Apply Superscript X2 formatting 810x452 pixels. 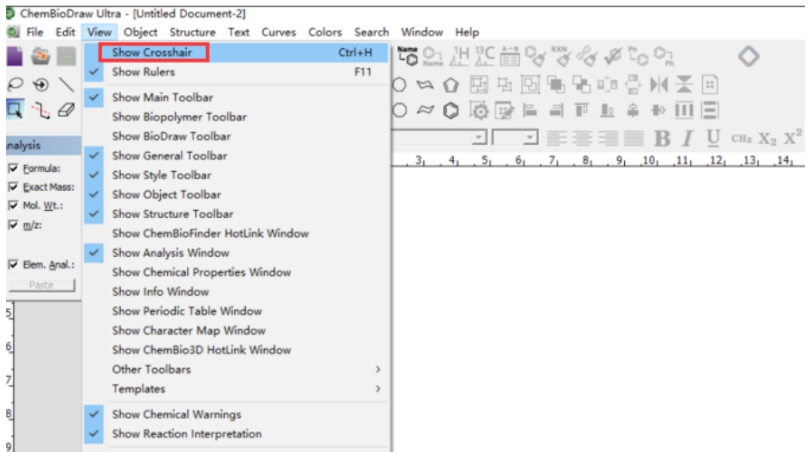793,137
